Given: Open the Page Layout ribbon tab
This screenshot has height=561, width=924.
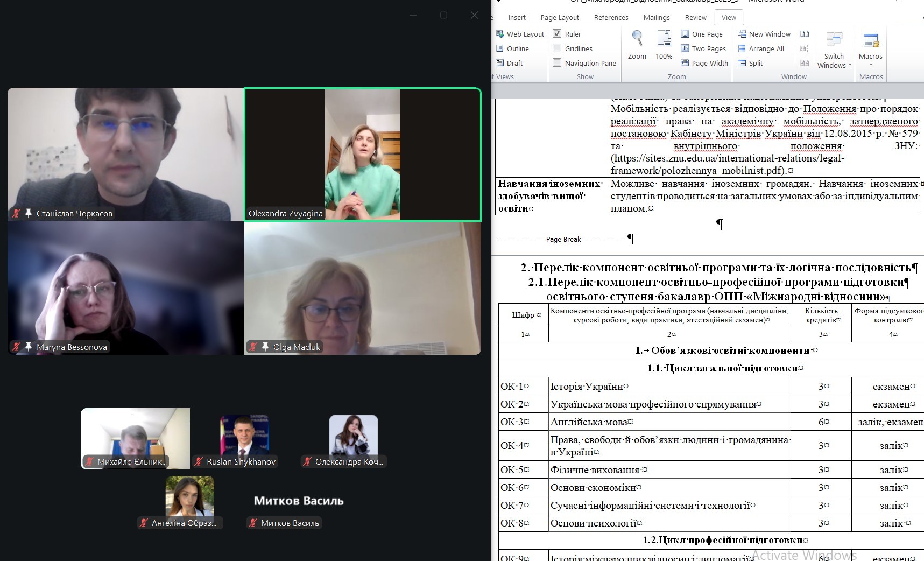Looking at the screenshot, I should pos(560,17).
